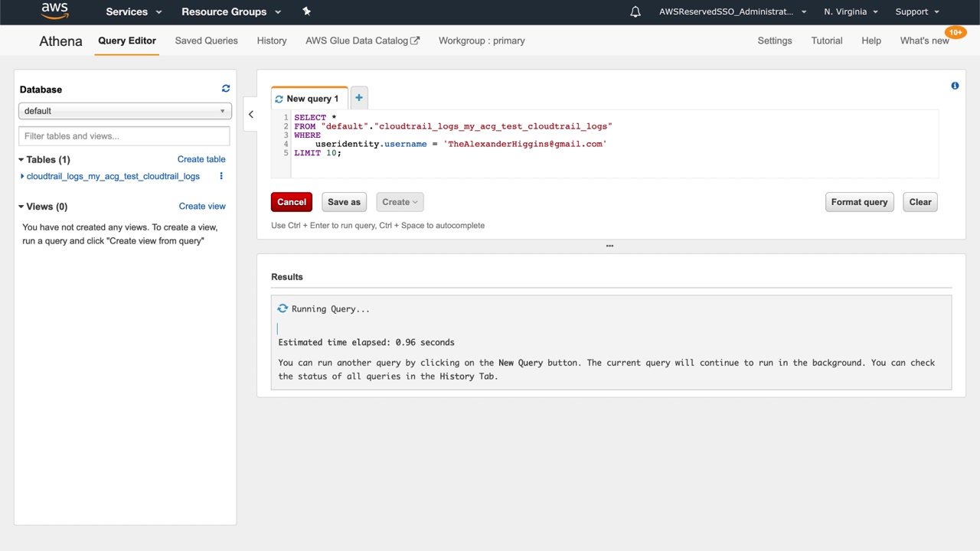This screenshot has height=551, width=980.
Task: Collapse the left panel with arrow icon
Action: [250, 114]
